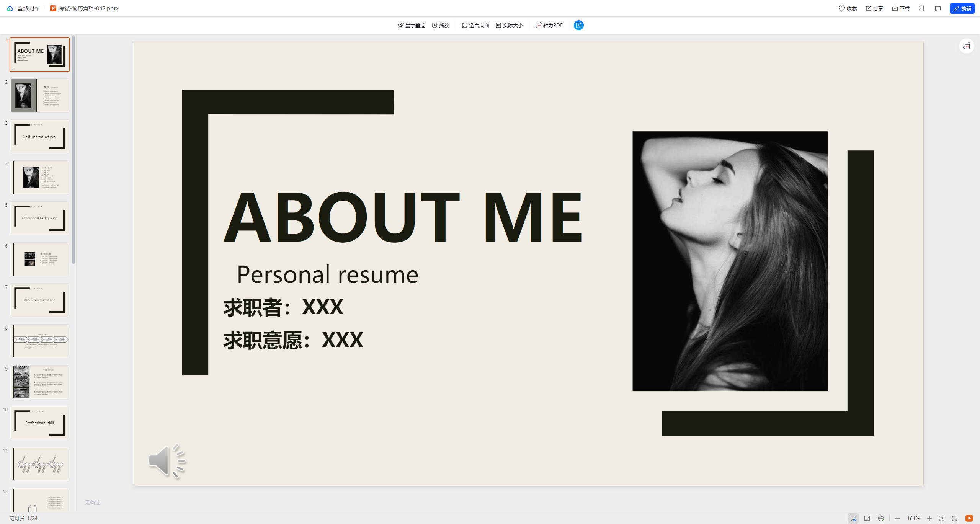Screen dimensions: 980x524
Task: Click 适合页面 fit page option
Action: tap(475, 25)
